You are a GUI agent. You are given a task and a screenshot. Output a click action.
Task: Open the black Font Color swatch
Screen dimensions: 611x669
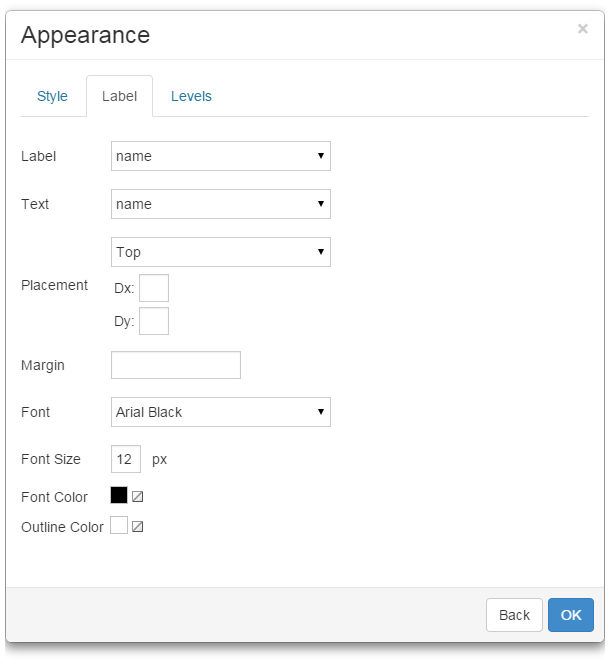pos(119,495)
